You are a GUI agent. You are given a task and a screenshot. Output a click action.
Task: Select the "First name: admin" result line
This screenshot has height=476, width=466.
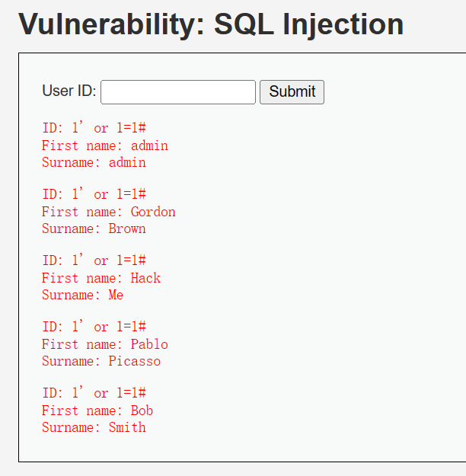coord(105,145)
